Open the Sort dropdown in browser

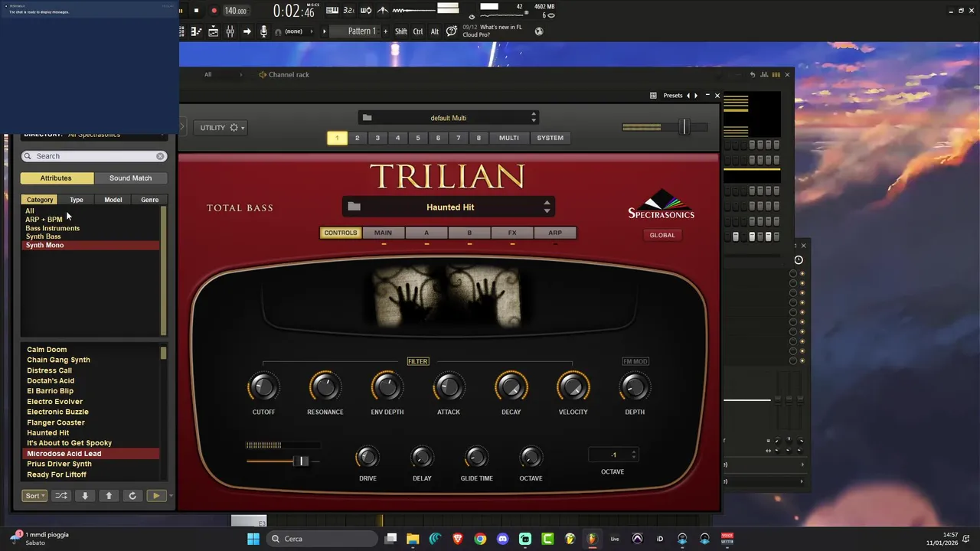coord(34,495)
